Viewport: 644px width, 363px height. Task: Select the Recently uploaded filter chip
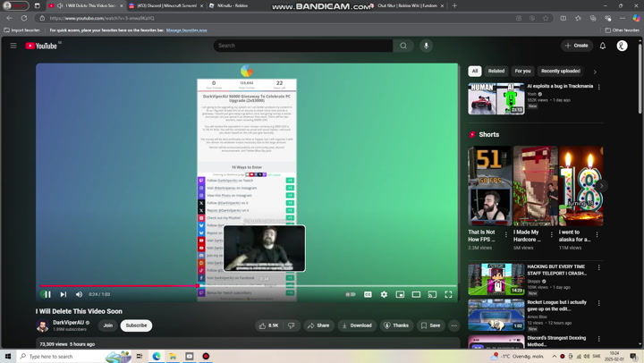tap(561, 71)
